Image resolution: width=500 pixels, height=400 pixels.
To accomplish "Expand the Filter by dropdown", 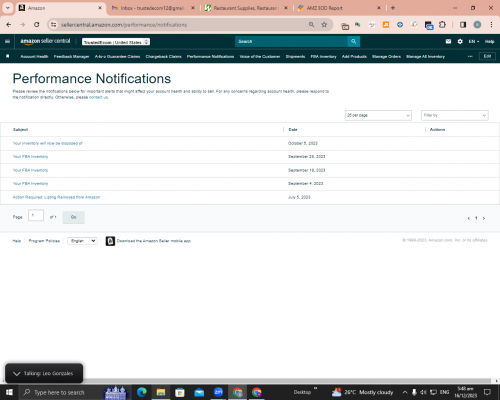I will pos(455,115).
